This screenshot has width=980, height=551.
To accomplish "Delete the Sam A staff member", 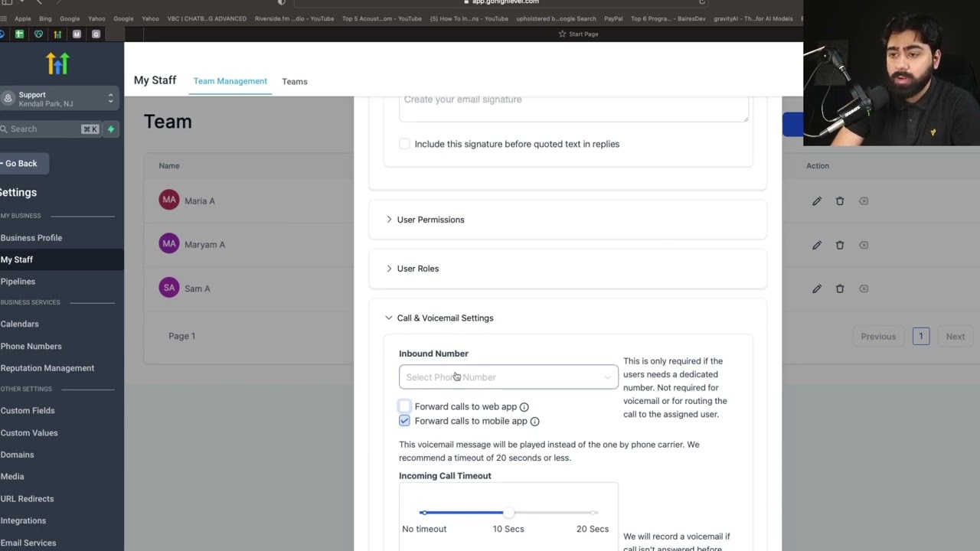I will click(x=840, y=289).
